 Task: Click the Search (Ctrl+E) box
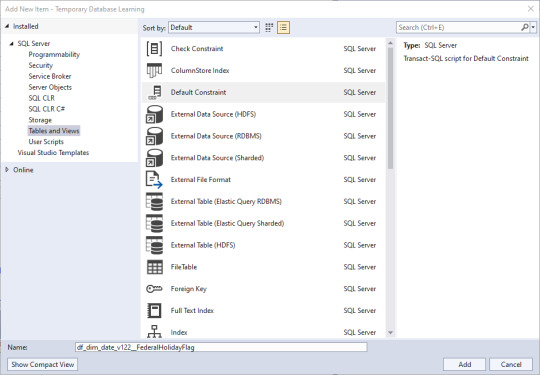tap(459, 27)
